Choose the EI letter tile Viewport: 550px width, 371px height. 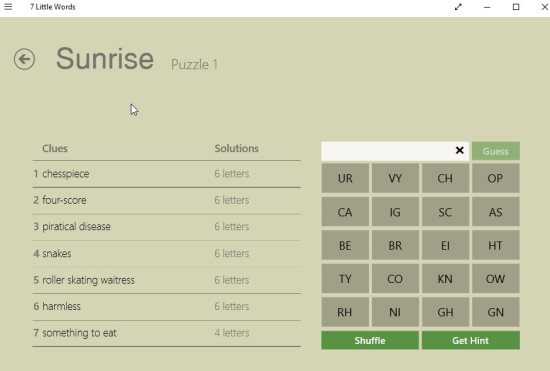(445, 245)
